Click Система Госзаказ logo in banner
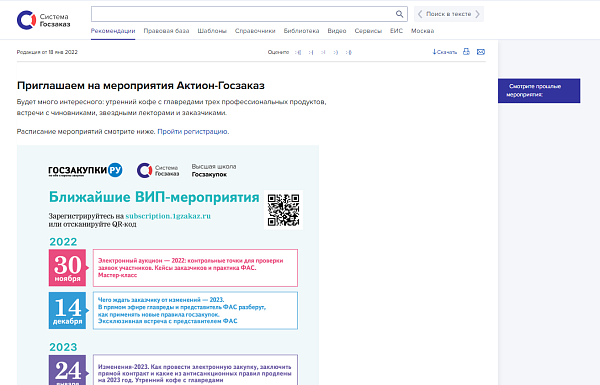Viewport: 600px width, 385px height. pyautogui.click(x=158, y=170)
